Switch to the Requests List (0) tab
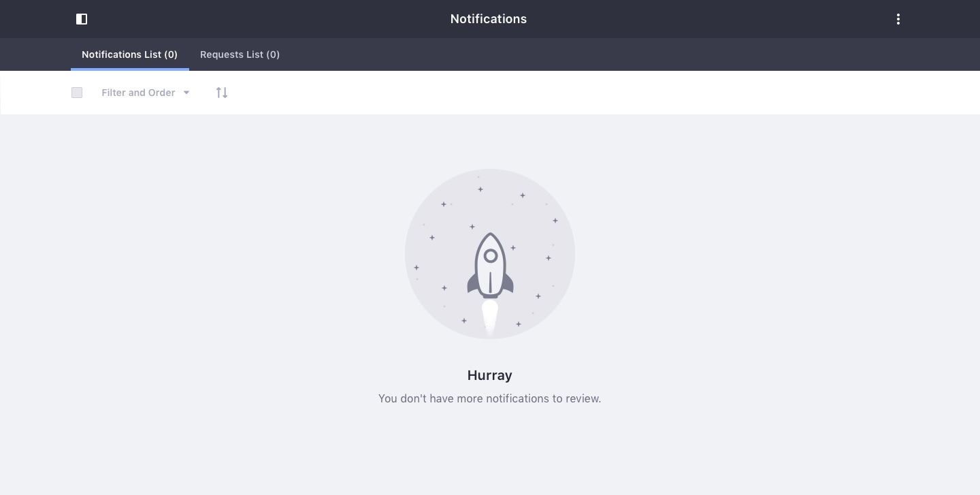The width and height of the screenshot is (980, 495). [240, 54]
